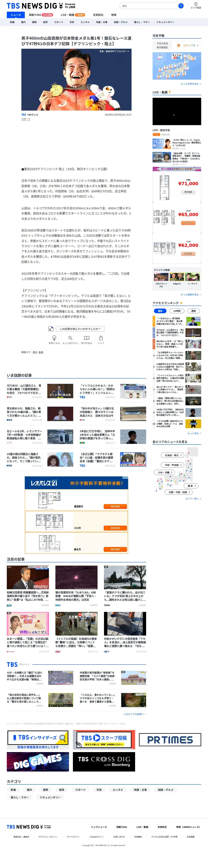Open the TBSスクープ投稿 banner
Image resolution: width=208 pixels, height=868 pixels.
pyautogui.click(x=104, y=740)
